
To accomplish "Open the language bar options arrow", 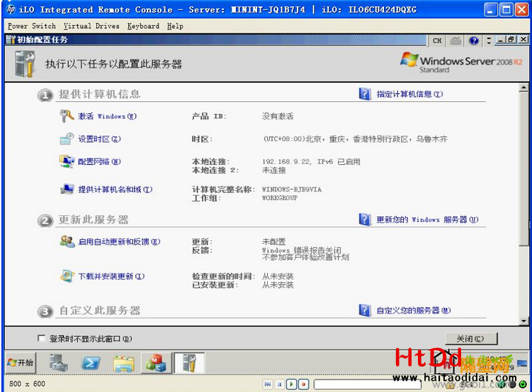I will (x=489, y=40).
